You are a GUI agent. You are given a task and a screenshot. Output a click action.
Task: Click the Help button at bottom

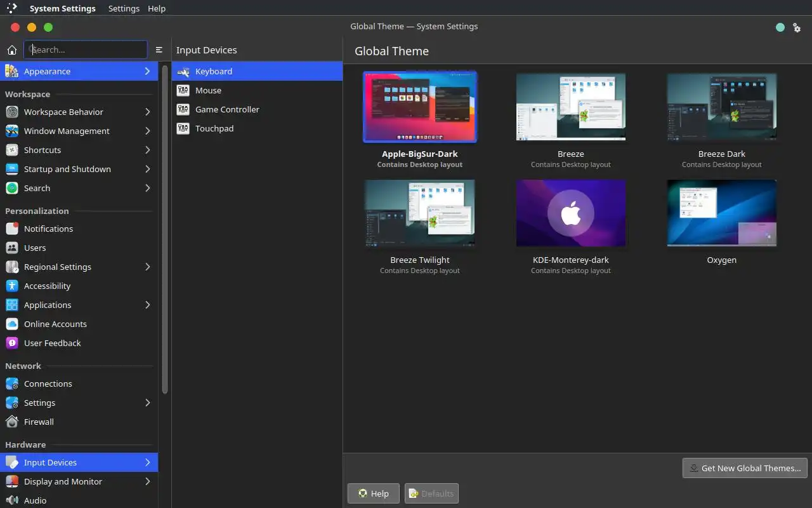pyautogui.click(x=374, y=493)
